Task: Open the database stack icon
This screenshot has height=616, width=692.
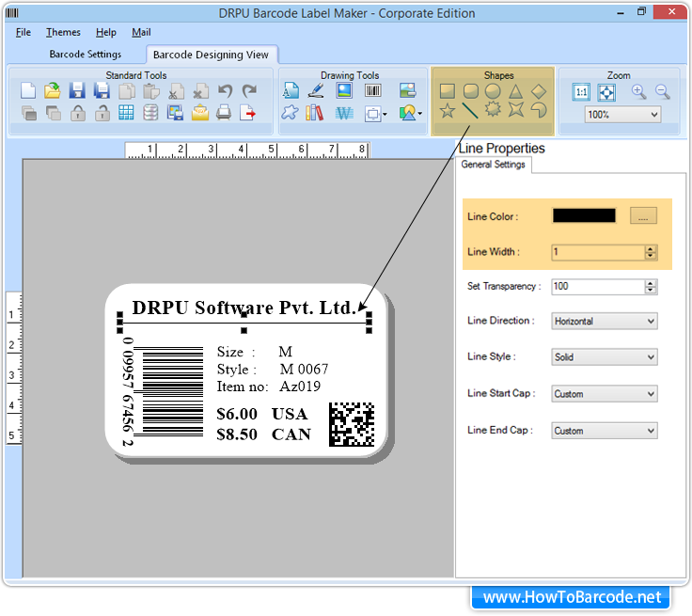Action: 150,113
